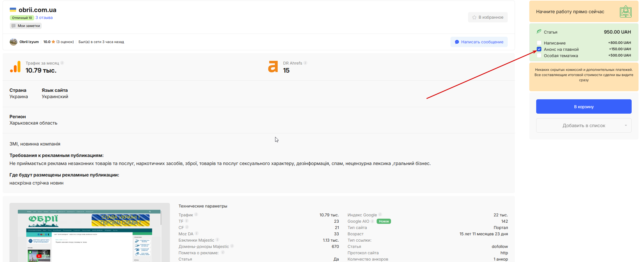This screenshot has width=644, height=262.
Task: Click the dofollow link type value
Action: click(500, 247)
